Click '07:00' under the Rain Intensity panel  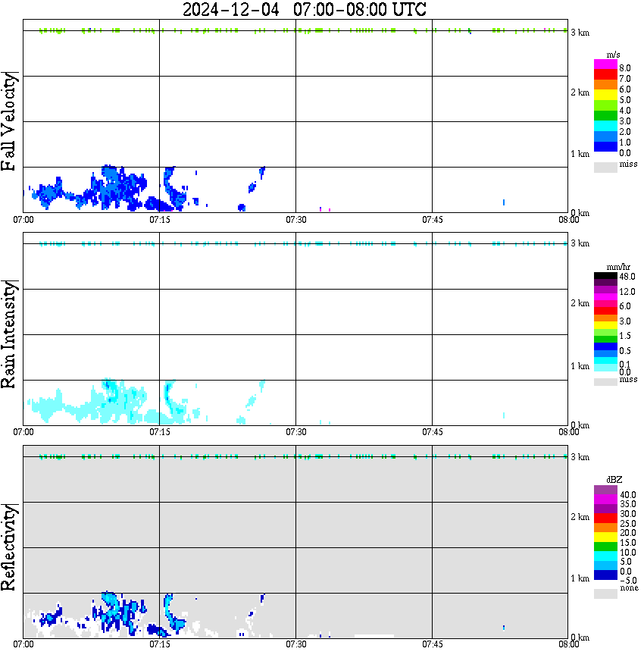pos(23,432)
